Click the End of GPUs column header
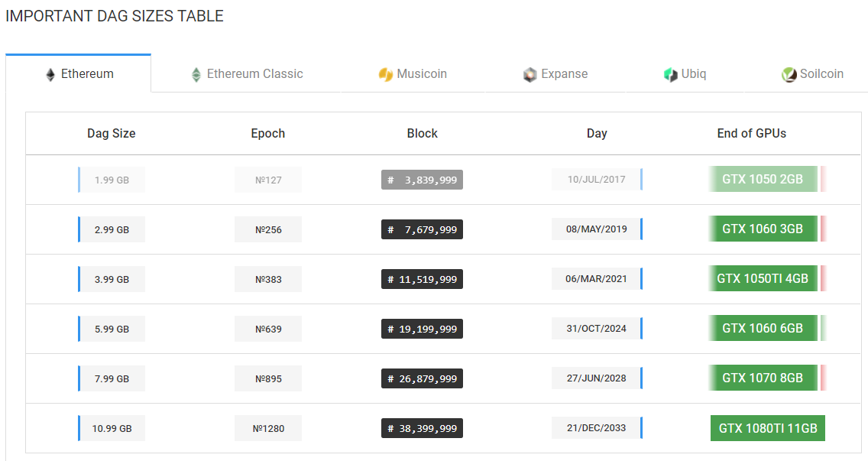Screen dimensions: 868x461 (x=752, y=134)
